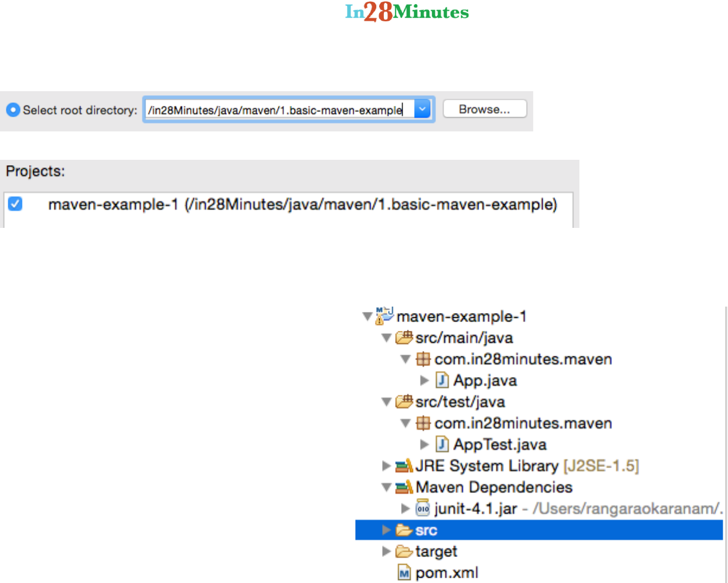Click the In28Minutes logo
The width and height of the screenshot is (728, 583).
(x=407, y=12)
